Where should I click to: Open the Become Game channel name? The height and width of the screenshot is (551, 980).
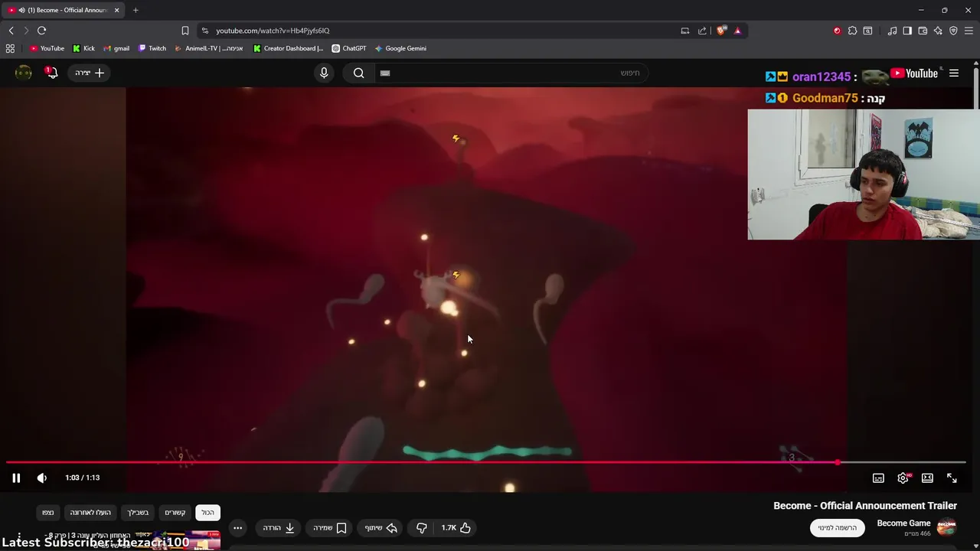(x=903, y=523)
